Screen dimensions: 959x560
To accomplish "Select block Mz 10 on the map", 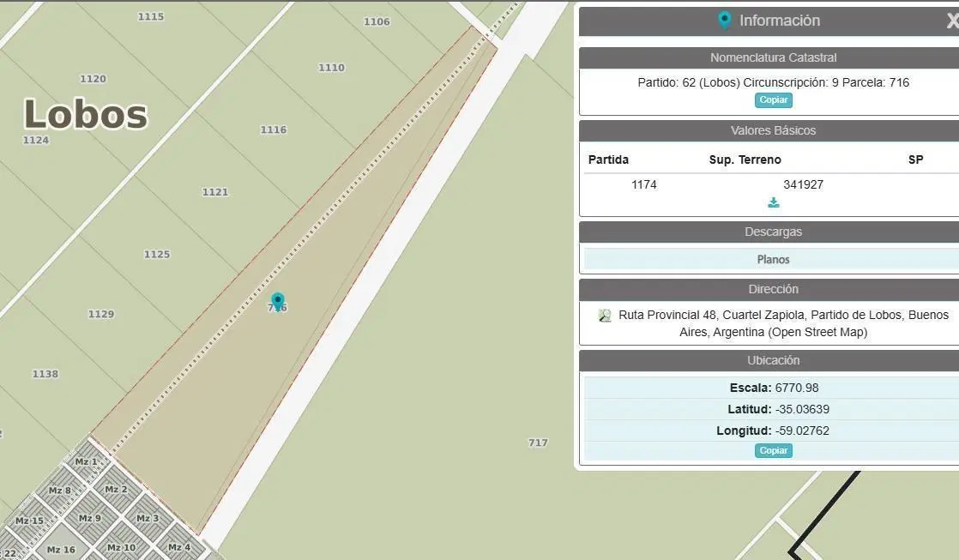I will [121, 547].
